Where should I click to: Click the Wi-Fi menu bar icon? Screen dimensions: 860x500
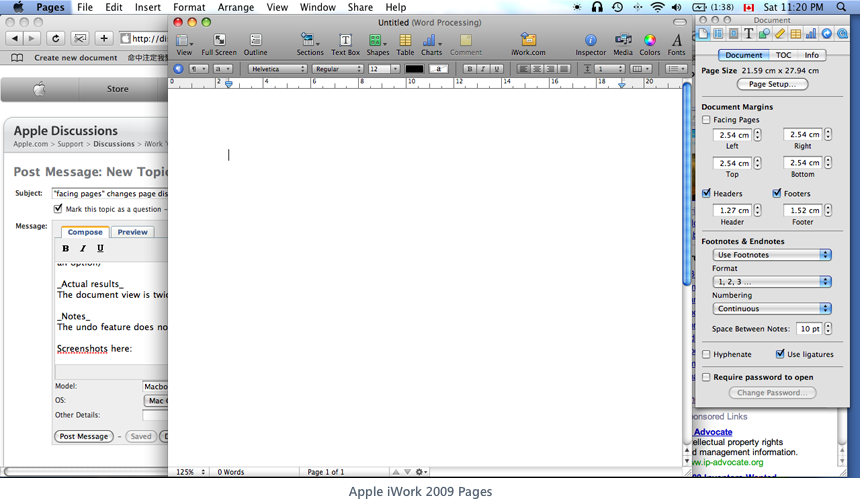click(x=657, y=7)
